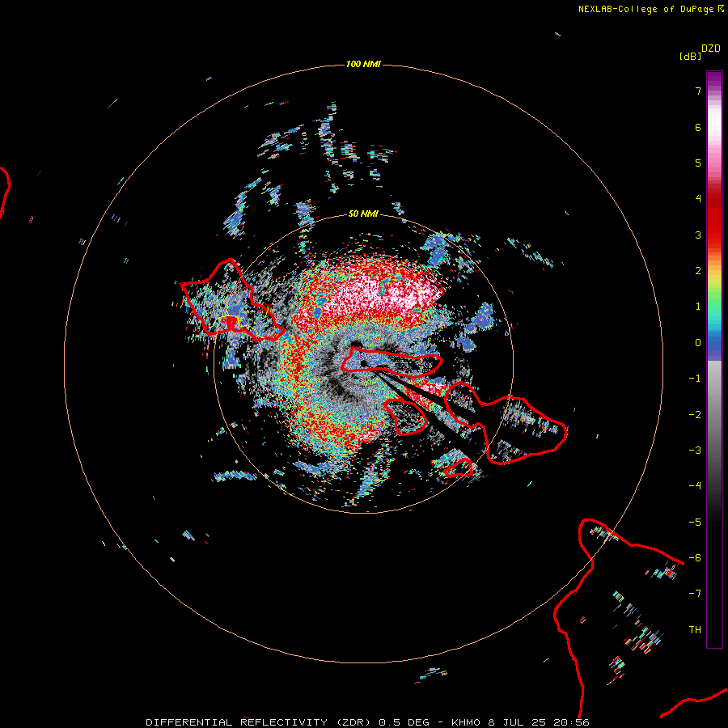
Task: Click the -7 value on the dB scale
Action: point(695,594)
